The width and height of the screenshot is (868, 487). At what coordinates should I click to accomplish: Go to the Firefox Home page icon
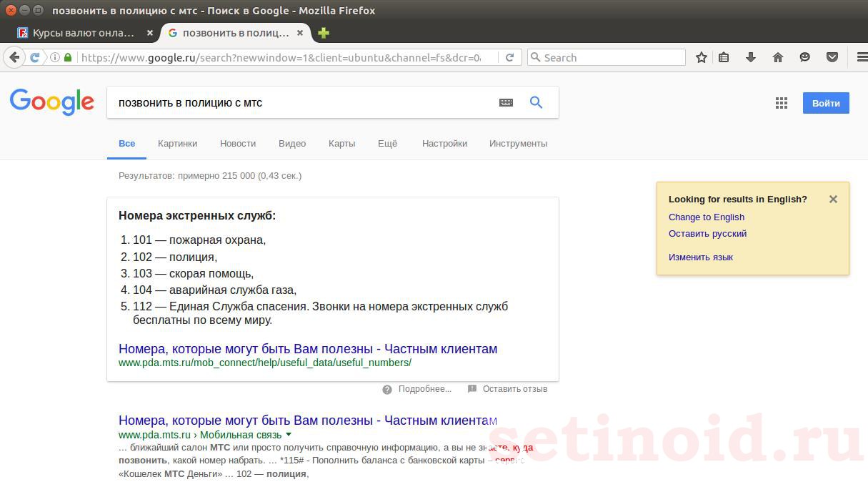click(778, 57)
